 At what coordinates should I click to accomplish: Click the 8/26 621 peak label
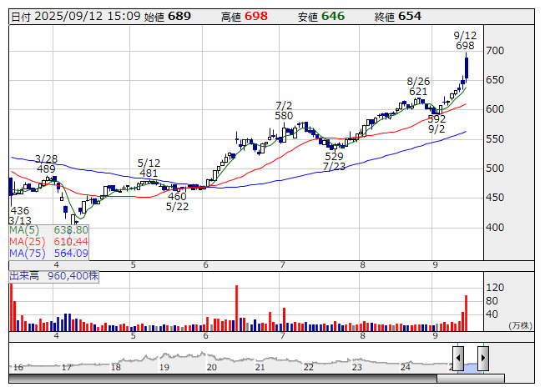click(418, 87)
